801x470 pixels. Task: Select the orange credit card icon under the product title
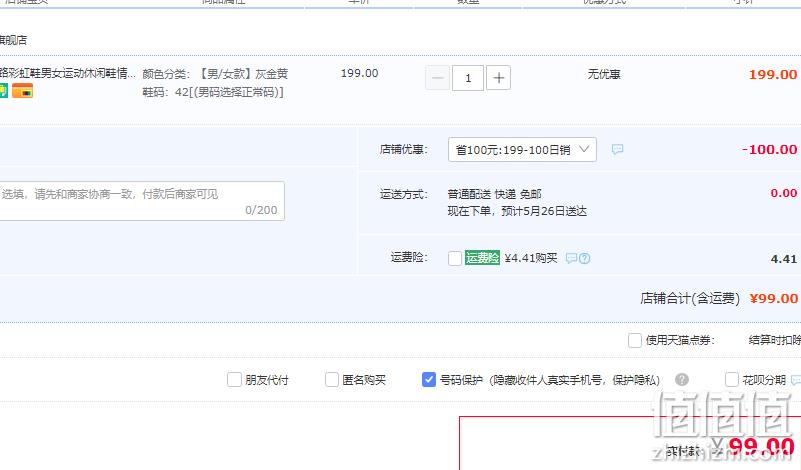click(x=22, y=90)
